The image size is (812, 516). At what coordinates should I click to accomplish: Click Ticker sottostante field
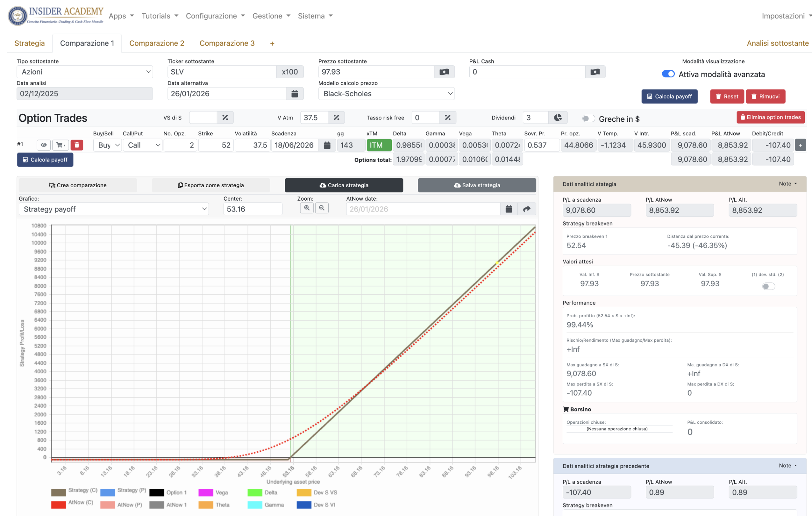point(222,72)
